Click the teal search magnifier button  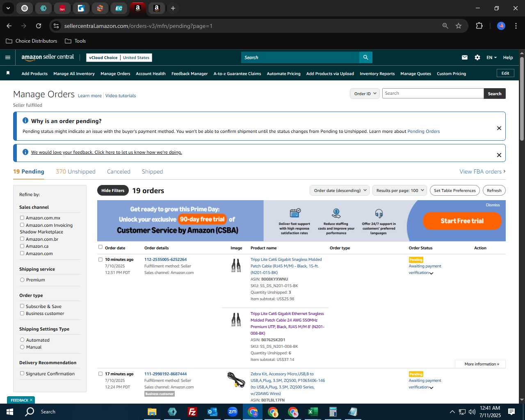point(365,57)
